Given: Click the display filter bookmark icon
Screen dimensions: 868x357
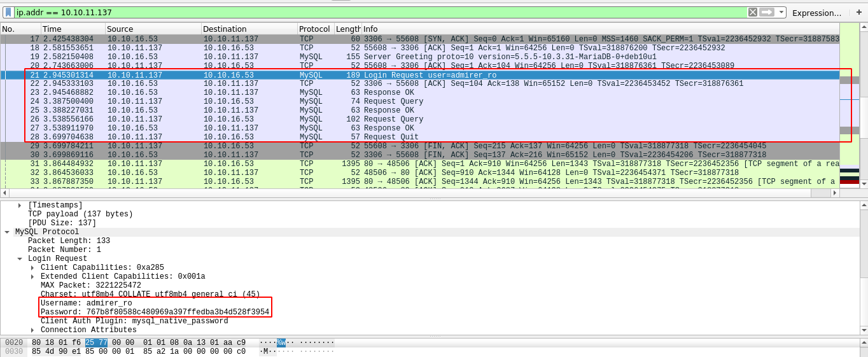Looking at the screenshot, I should 8,12.
